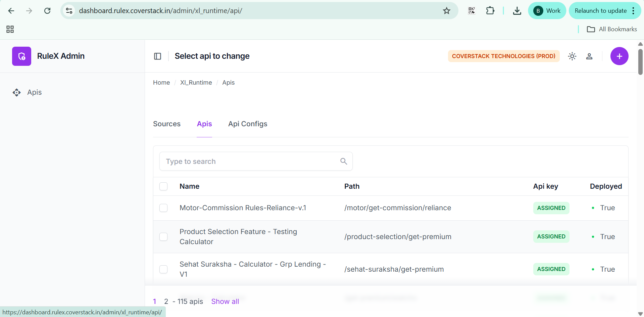The image size is (644, 317).
Task: Open the Work profile menu
Action: [547, 11]
